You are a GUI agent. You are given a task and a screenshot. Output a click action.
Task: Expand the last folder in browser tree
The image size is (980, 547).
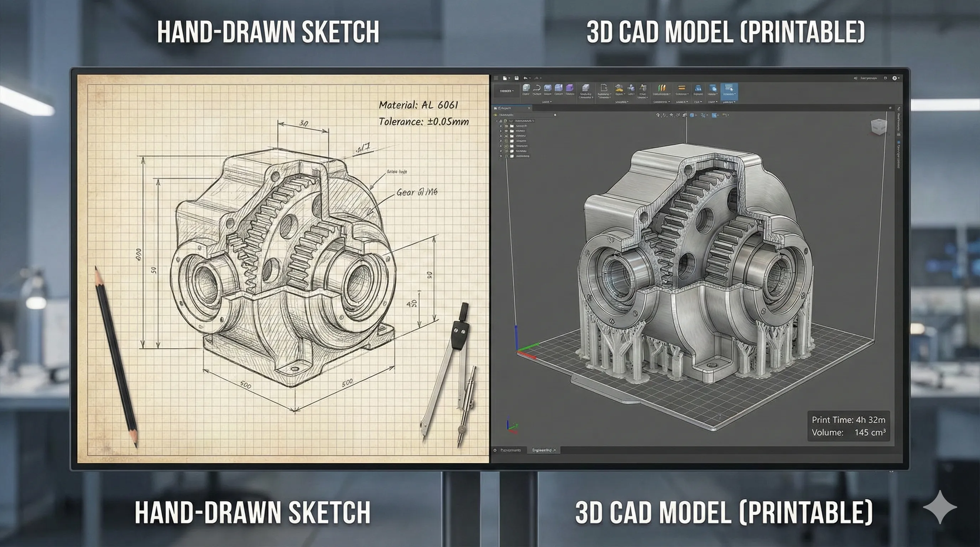[x=501, y=156]
